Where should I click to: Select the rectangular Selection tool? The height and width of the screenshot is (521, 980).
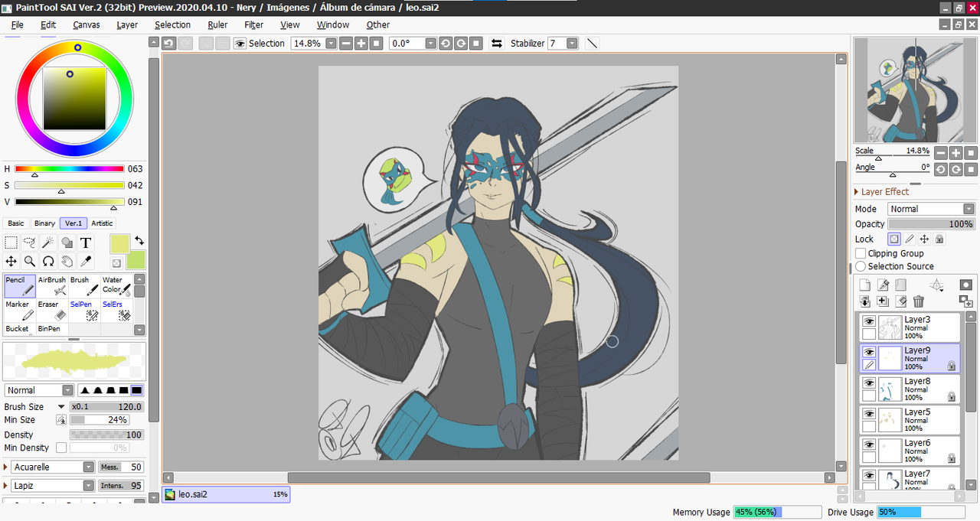tap(11, 243)
